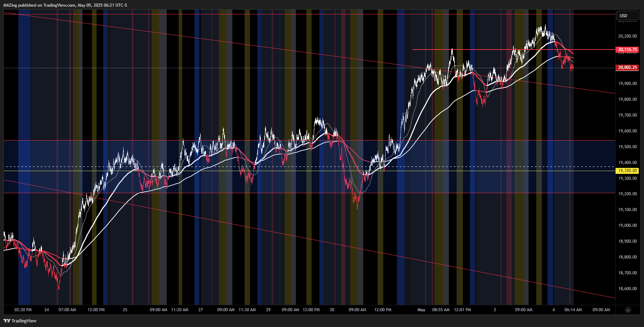
Task: Click the current price label 20,002.25
Action: 628,67
